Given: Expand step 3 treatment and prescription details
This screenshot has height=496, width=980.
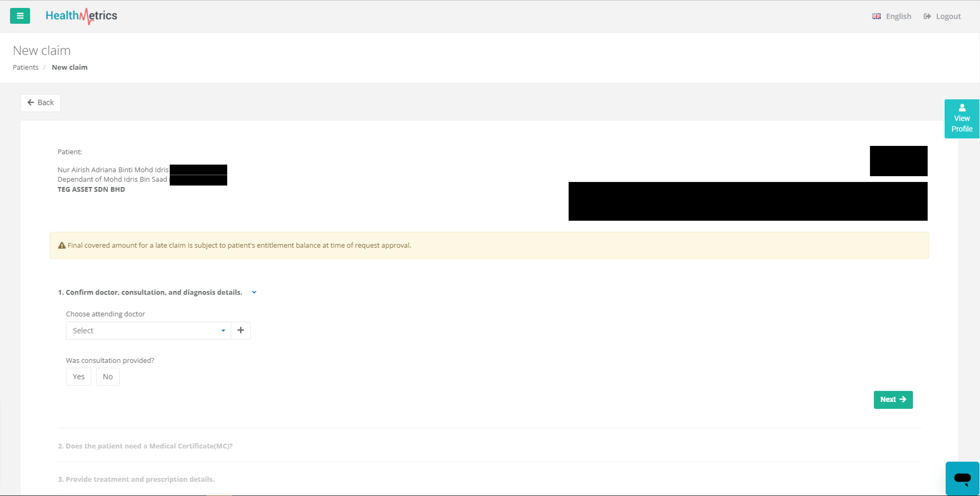Looking at the screenshot, I should 136,479.
